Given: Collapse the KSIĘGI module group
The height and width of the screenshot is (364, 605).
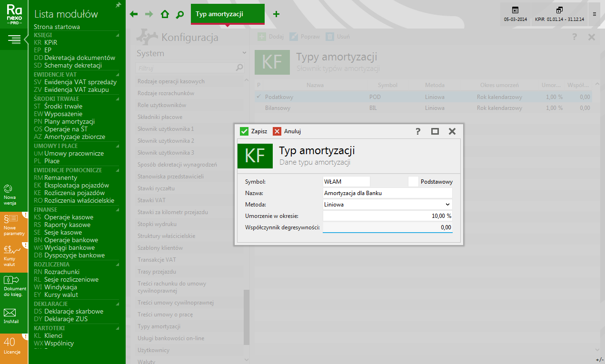Looking at the screenshot, I should point(117,35).
